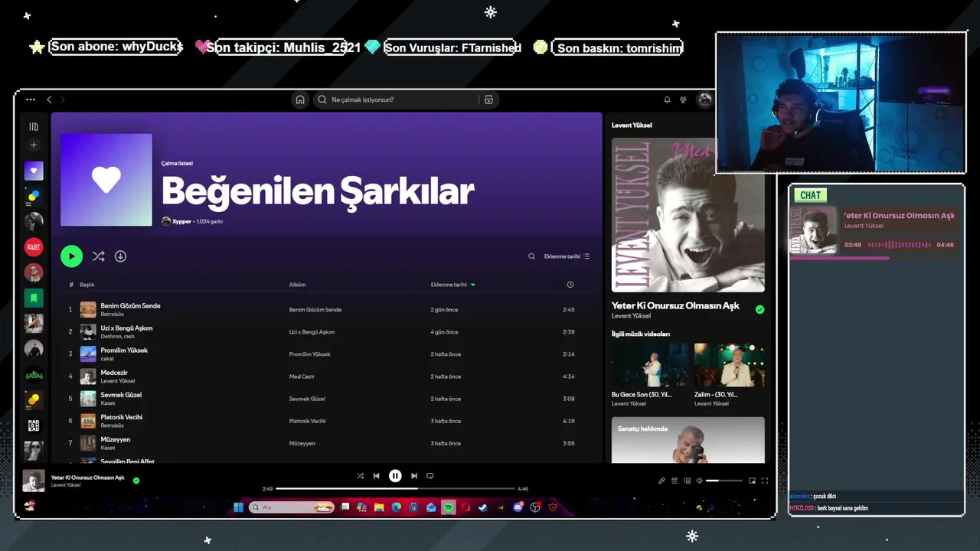Open Liked Songs in sidebar
Image resolution: width=980 pixels, height=551 pixels.
pos(34,171)
